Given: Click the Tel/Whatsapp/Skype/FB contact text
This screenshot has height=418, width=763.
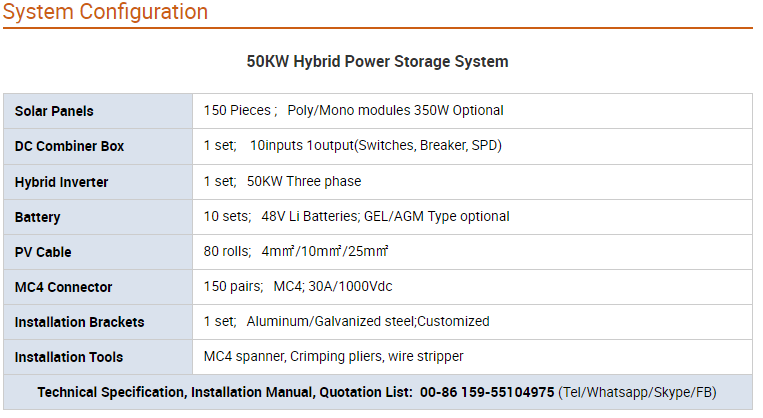Looking at the screenshot, I should click(637, 393).
